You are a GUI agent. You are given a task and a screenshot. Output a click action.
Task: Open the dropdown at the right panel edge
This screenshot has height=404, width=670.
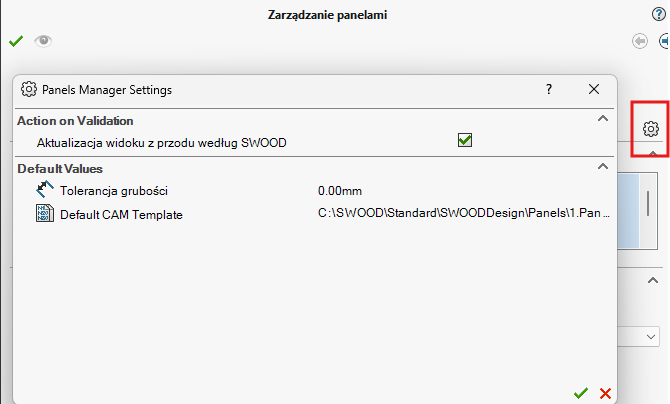click(651, 335)
